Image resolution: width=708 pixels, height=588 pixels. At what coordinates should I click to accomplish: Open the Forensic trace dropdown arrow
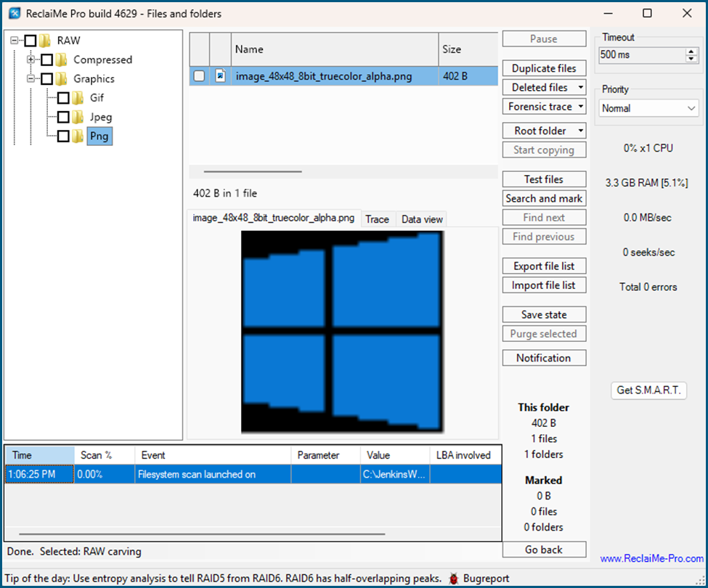[581, 107]
